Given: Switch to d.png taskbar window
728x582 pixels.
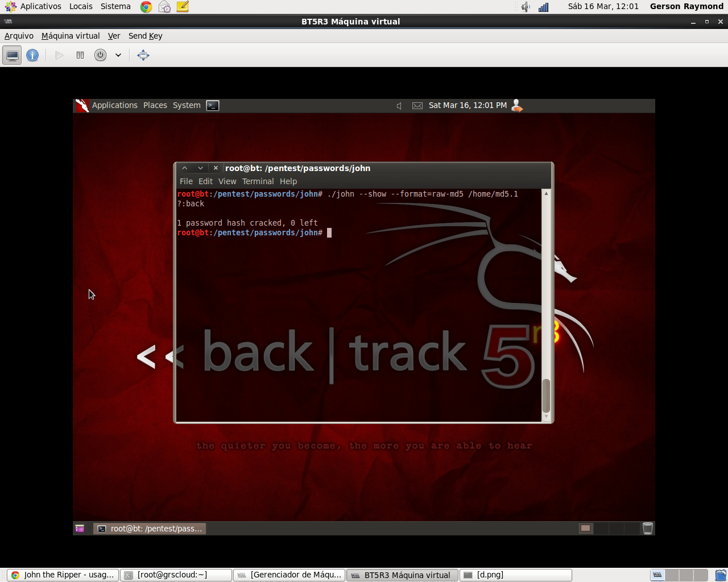Looking at the screenshot, I should tap(515, 575).
